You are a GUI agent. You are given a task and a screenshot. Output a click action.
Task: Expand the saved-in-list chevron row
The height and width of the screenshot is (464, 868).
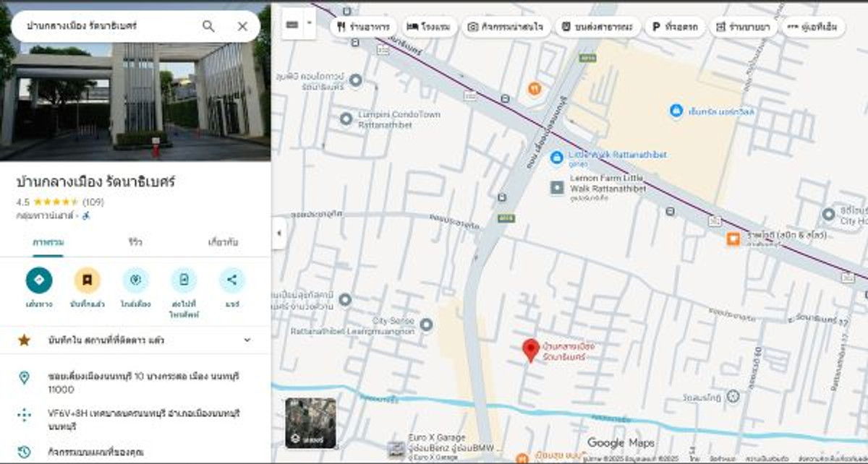point(247,340)
